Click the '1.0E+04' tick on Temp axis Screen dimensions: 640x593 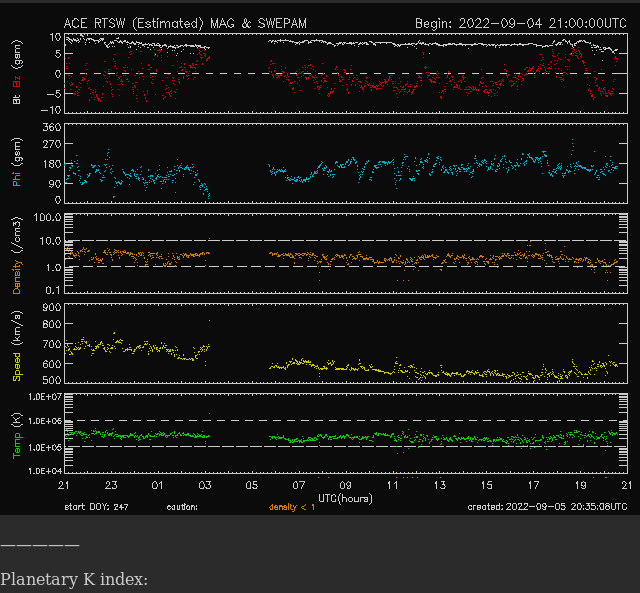[45, 471]
